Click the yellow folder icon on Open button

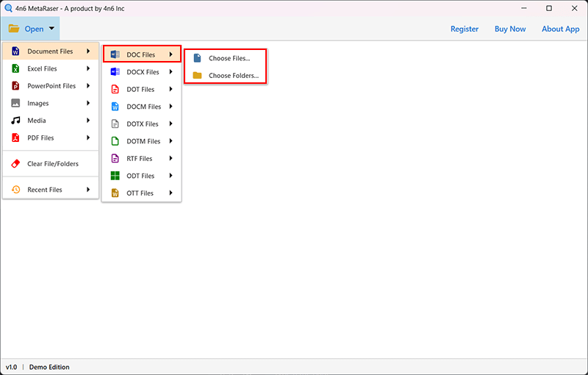[14, 29]
